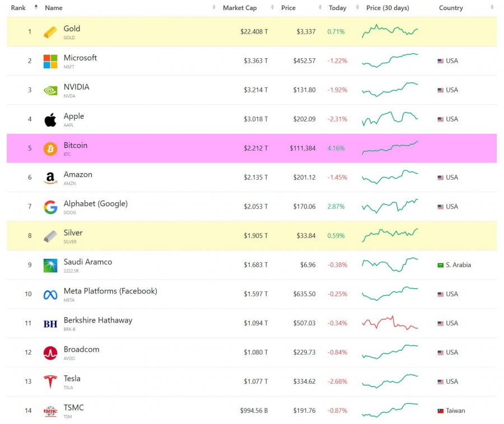Click Apple's -2.31% change value
Image resolution: width=504 pixels, height=424 pixels.
point(337,119)
